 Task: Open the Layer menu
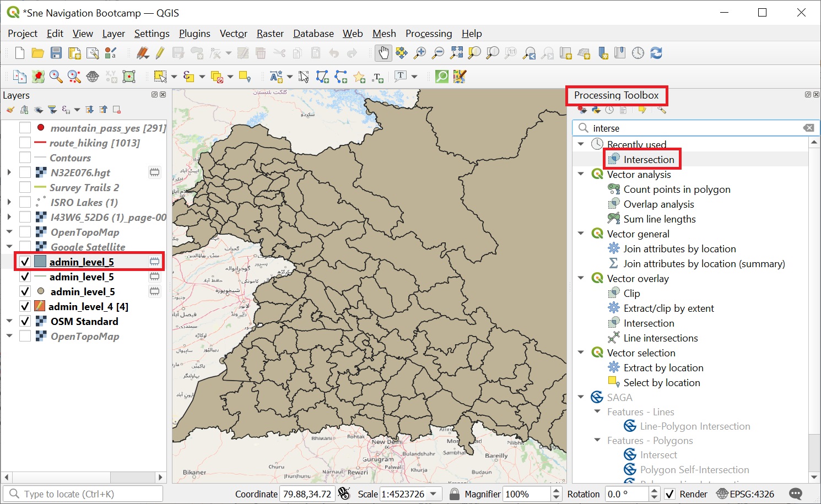coord(114,34)
